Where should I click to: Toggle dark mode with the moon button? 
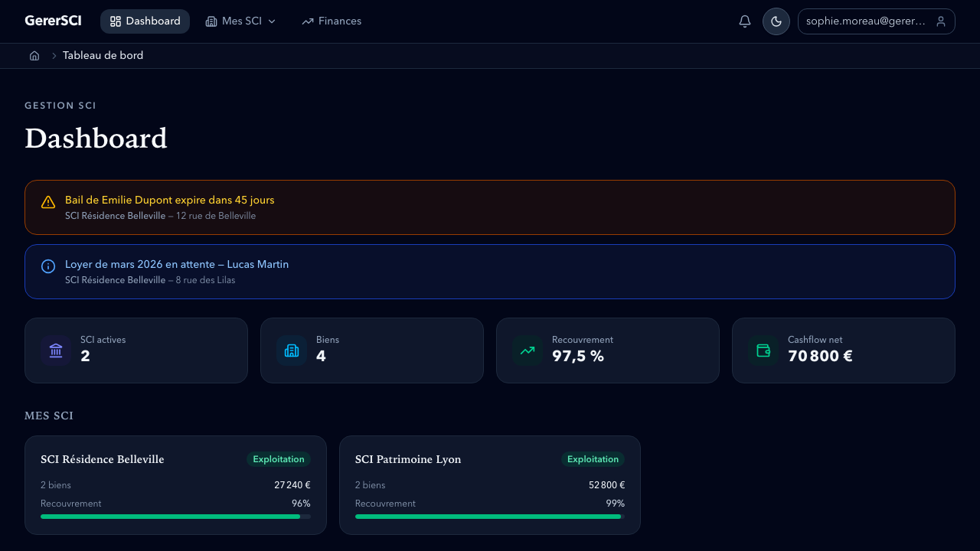[x=776, y=21]
